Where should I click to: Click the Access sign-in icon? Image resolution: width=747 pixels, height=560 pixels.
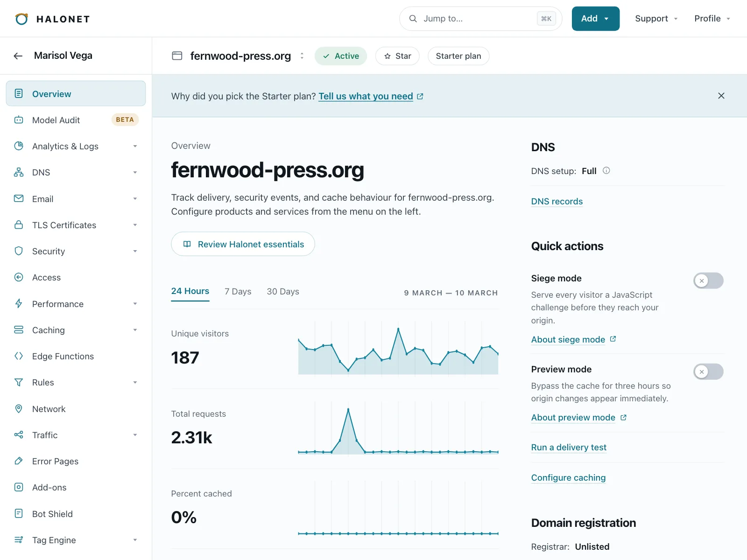pos(19,277)
